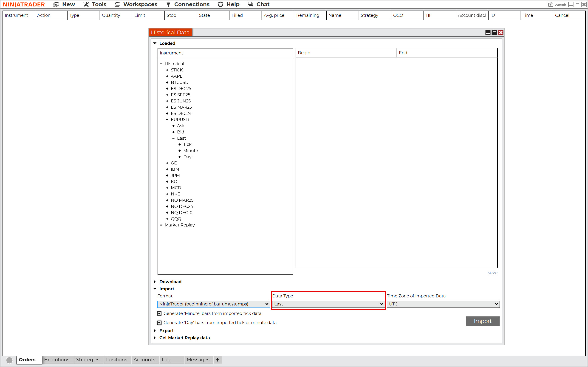
Task: Click the gray connection status circle
Action: 9,360
